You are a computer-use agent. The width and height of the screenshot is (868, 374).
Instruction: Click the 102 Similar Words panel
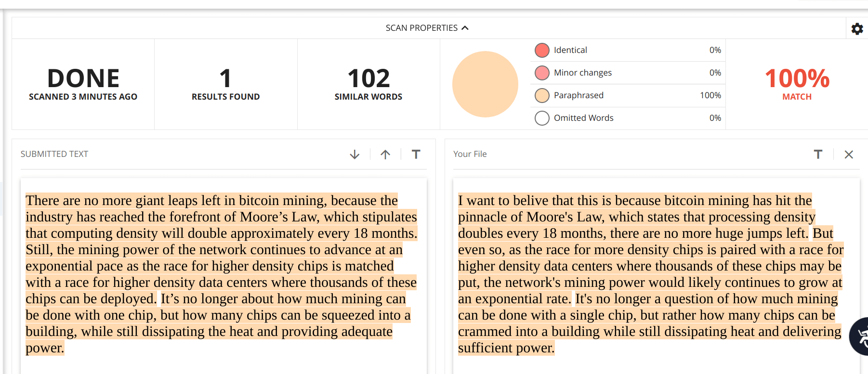368,84
